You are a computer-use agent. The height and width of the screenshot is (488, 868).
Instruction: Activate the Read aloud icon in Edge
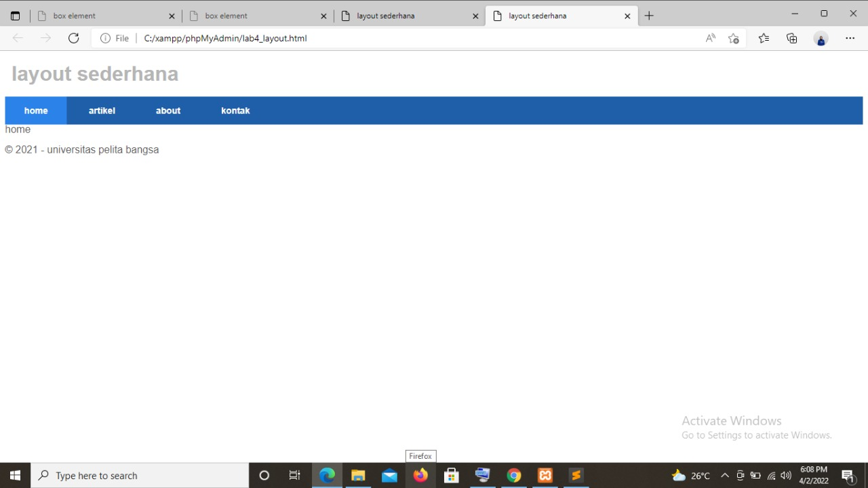pyautogui.click(x=710, y=38)
